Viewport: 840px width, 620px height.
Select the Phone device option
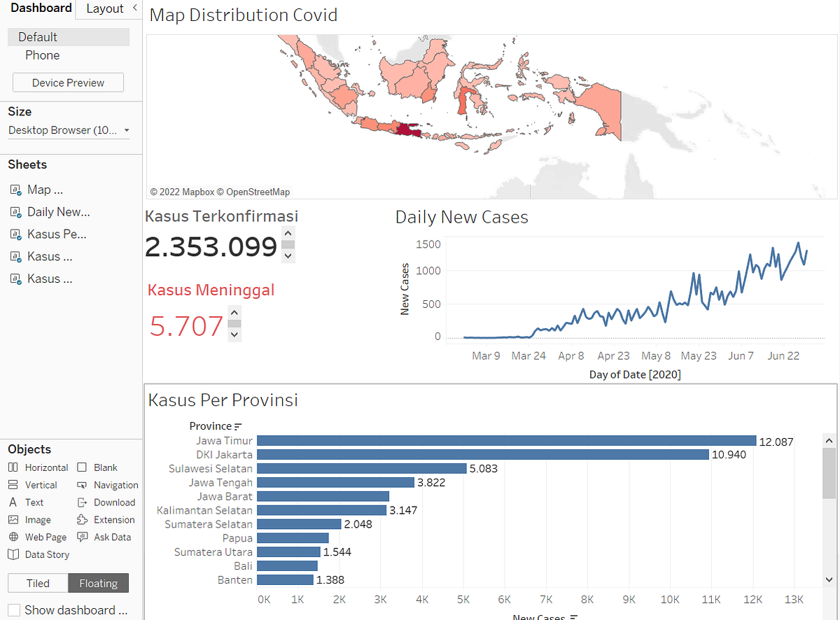pyautogui.click(x=42, y=55)
